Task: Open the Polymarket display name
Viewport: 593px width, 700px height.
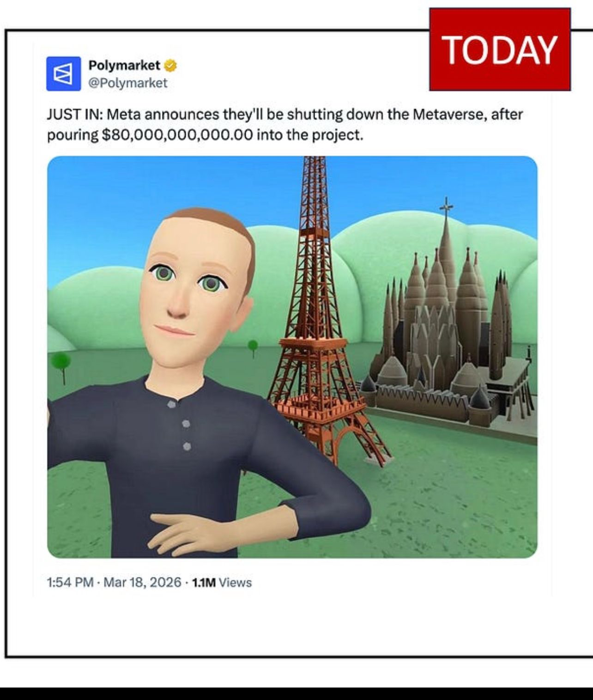Action: pos(124,66)
